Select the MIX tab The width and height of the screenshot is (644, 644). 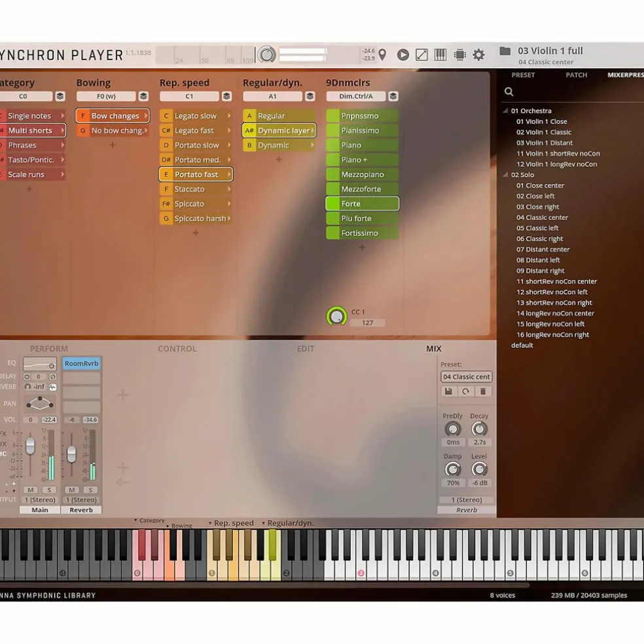pos(434,349)
